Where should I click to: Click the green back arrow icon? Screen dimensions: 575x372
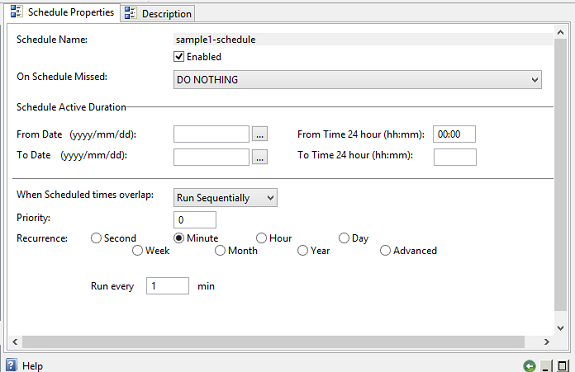[x=529, y=366]
